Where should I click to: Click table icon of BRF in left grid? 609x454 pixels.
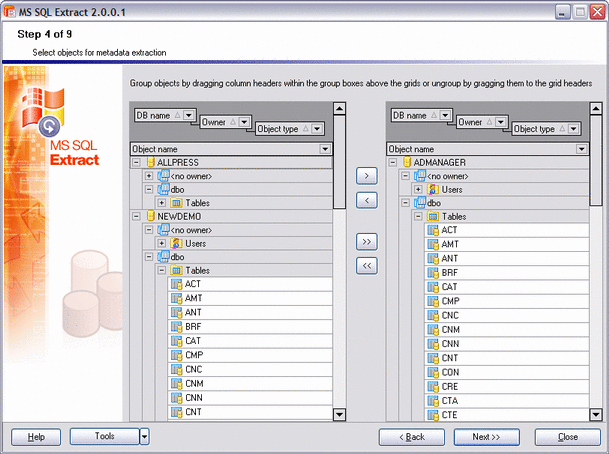tap(176, 327)
